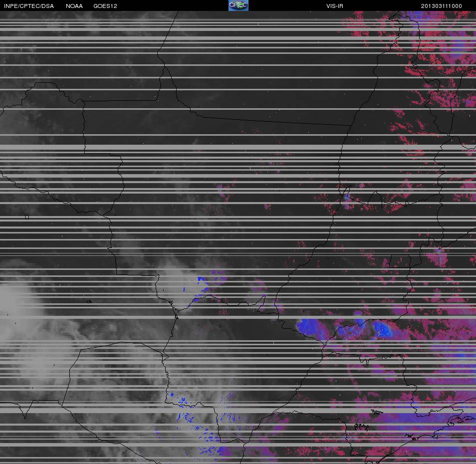Click the GOES12 satellite label
476x464 pixels.
[x=105, y=6]
